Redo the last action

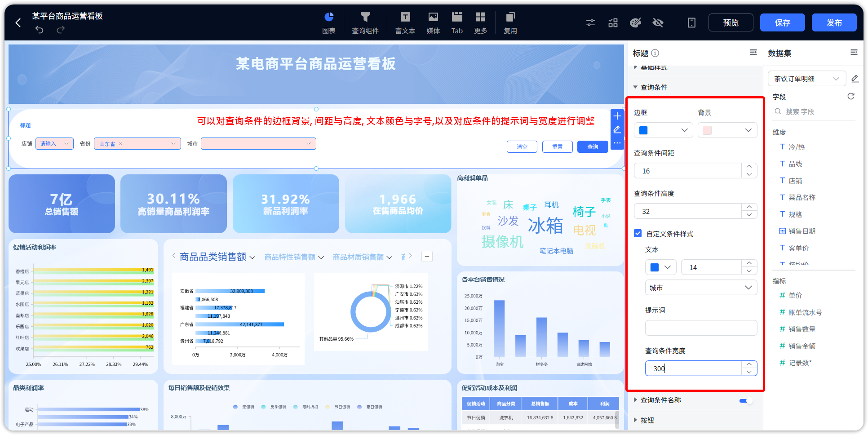click(x=61, y=30)
